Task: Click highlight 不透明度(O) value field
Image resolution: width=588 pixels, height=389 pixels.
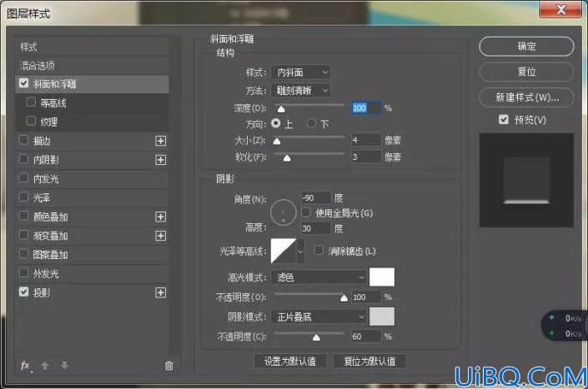Action: tap(366, 297)
